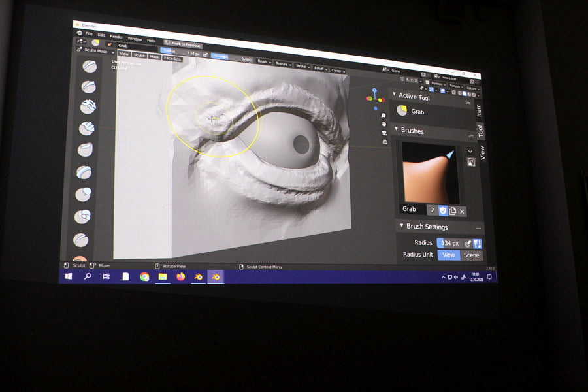Click the navigation orientation gizmo in the viewport
588x392 pixels.
[x=375, y=98]
